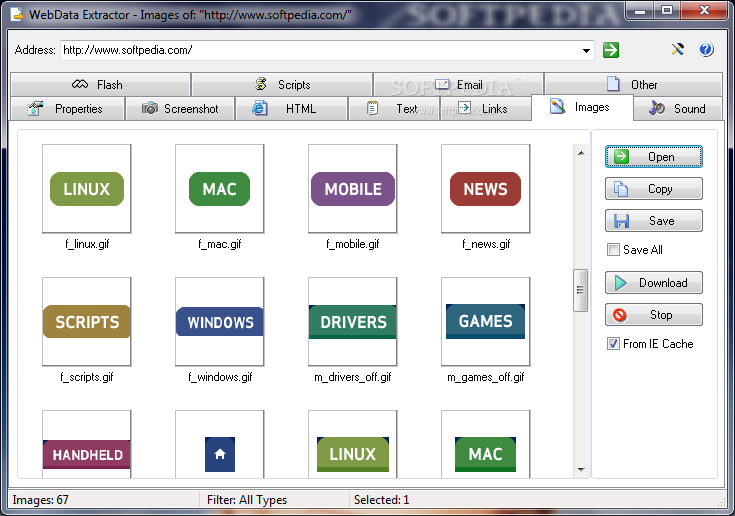Select the m_drivers_off.gif thumbnail
This screenshot has height=516, width=735.
(x=352, y=322)
